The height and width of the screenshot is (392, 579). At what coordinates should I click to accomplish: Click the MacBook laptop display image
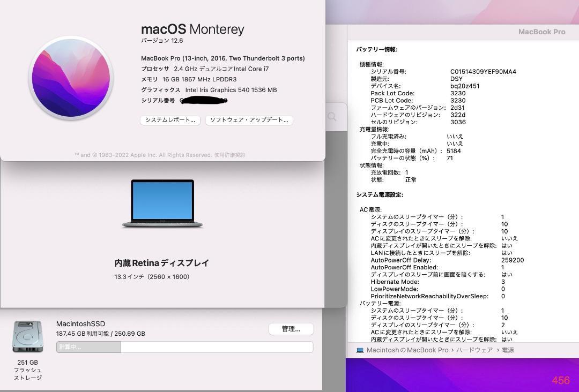[x=162, y=203]
